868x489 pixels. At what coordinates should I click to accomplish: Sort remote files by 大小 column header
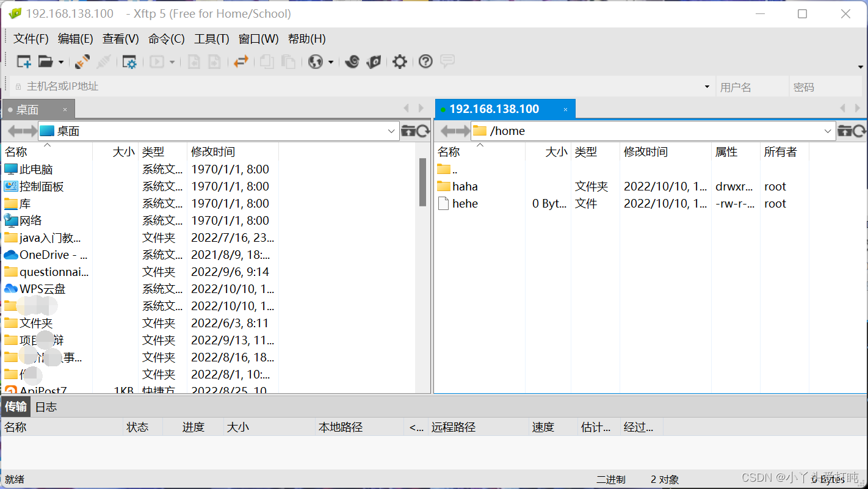[548, 151]
